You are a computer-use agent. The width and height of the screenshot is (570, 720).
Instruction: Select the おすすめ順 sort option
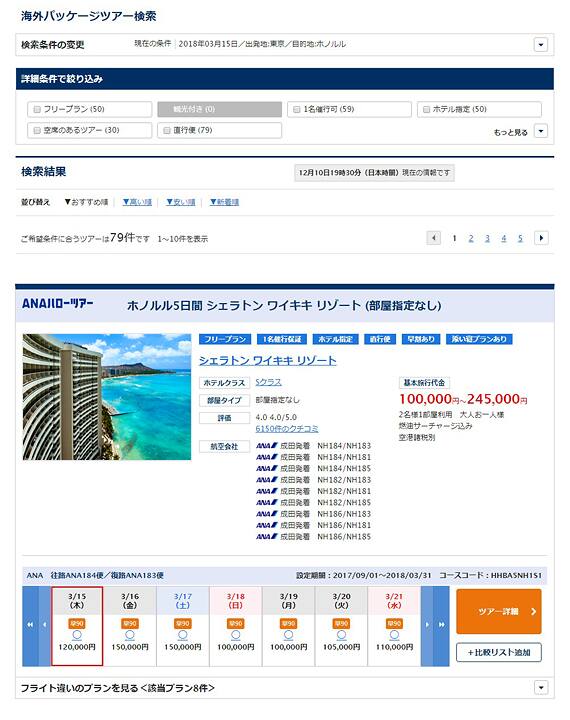click(86, 202)
